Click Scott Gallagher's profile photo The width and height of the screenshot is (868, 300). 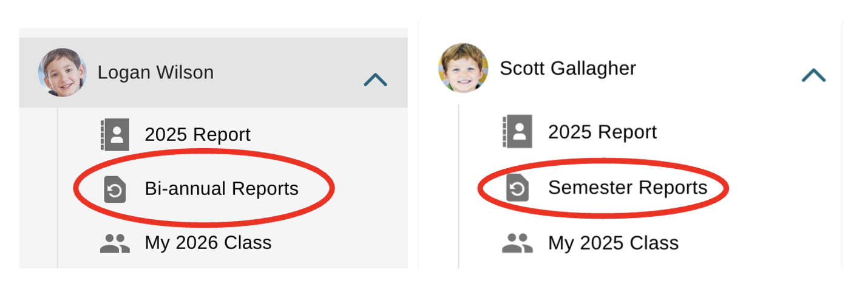[463, 68]
